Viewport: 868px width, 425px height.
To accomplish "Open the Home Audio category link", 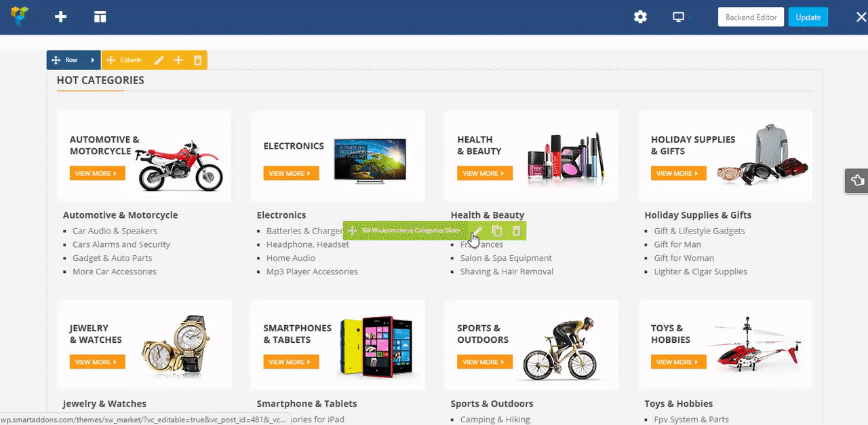I will 291,258.
